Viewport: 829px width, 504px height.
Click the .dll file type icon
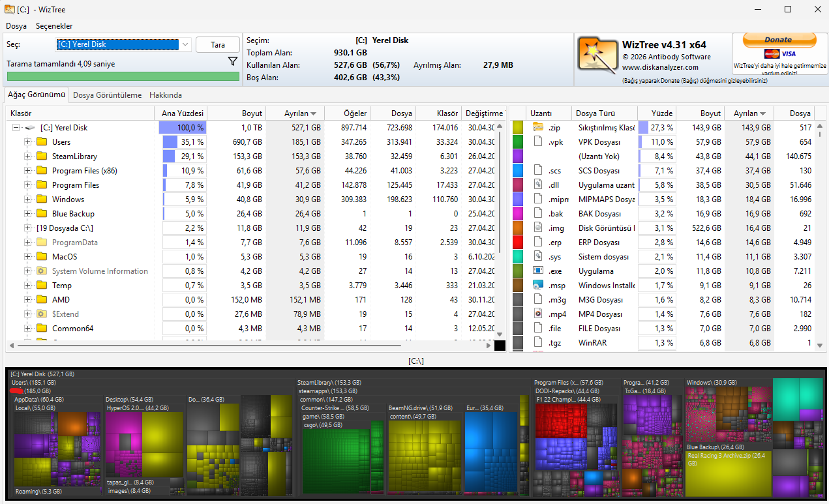(538, 185)
